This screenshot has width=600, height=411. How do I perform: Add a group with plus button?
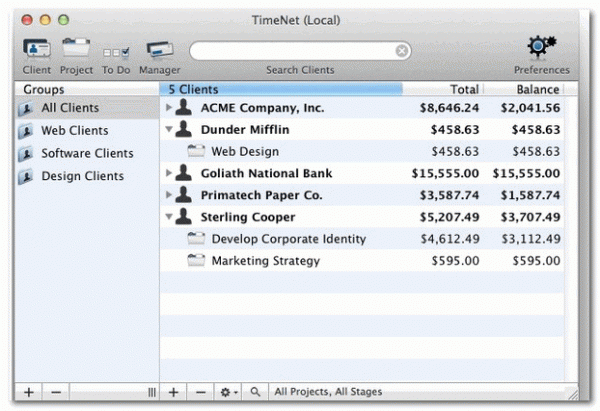tap(29, 392)
